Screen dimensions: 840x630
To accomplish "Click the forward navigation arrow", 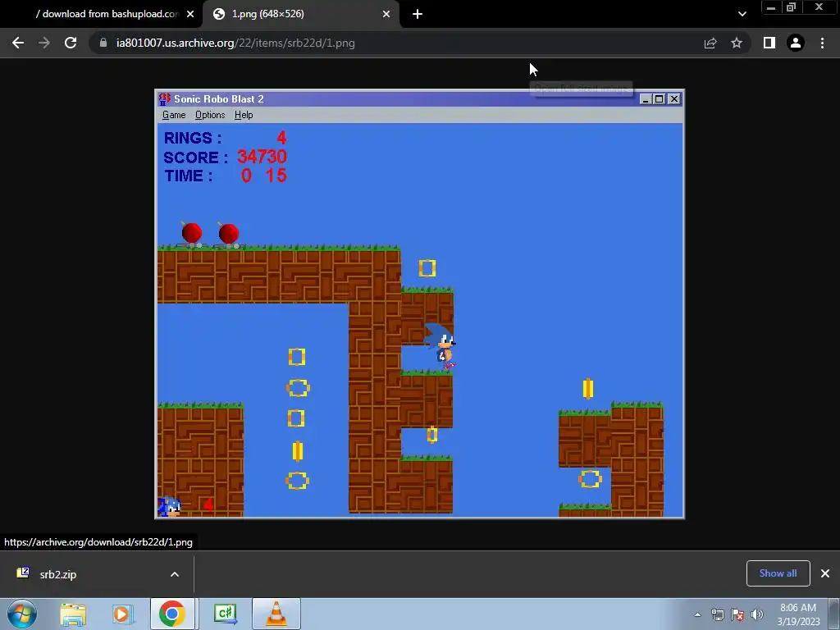I will (x=44, y=43).
